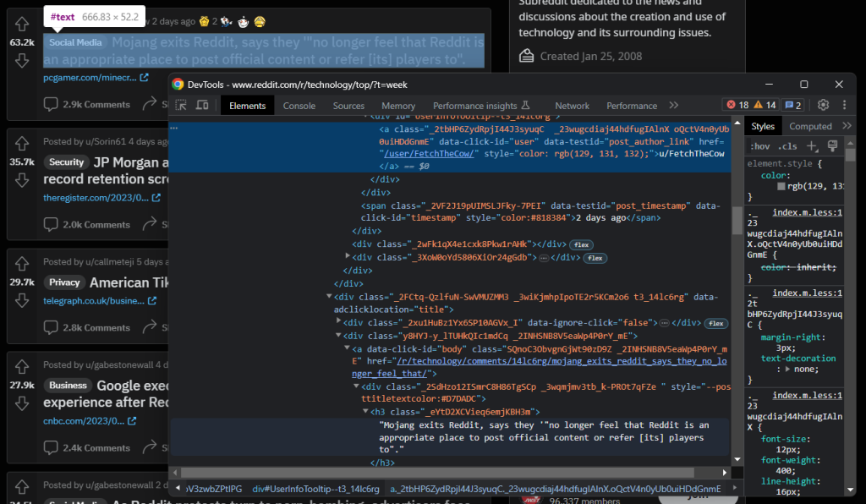Open DevTools settings gear
Image resolution: width=866 pixels, height=504 pixels.
[822, 106]
